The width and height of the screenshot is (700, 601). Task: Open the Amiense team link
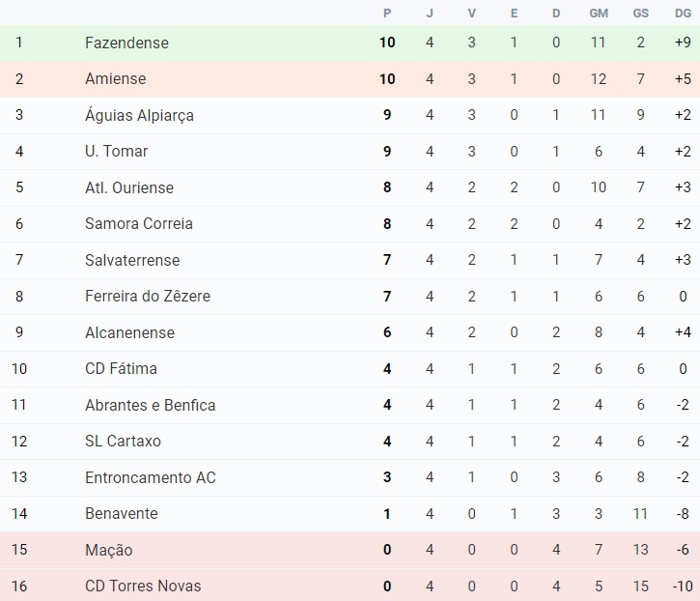pyautogui.click(x=116, y=78)
